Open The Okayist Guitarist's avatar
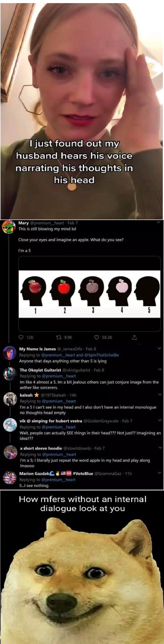Viewport: 164px width, 644px height. pos(10,374)
